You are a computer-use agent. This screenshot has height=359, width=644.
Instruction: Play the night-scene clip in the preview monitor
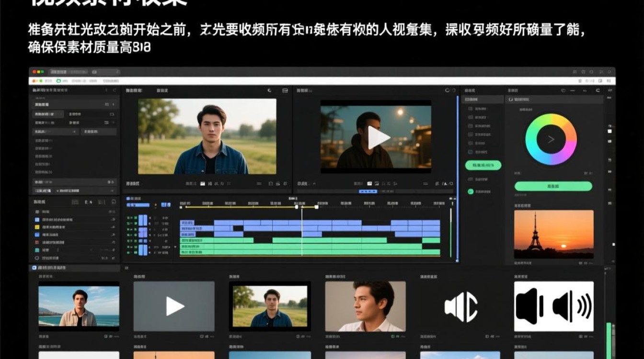click(379, 138)
